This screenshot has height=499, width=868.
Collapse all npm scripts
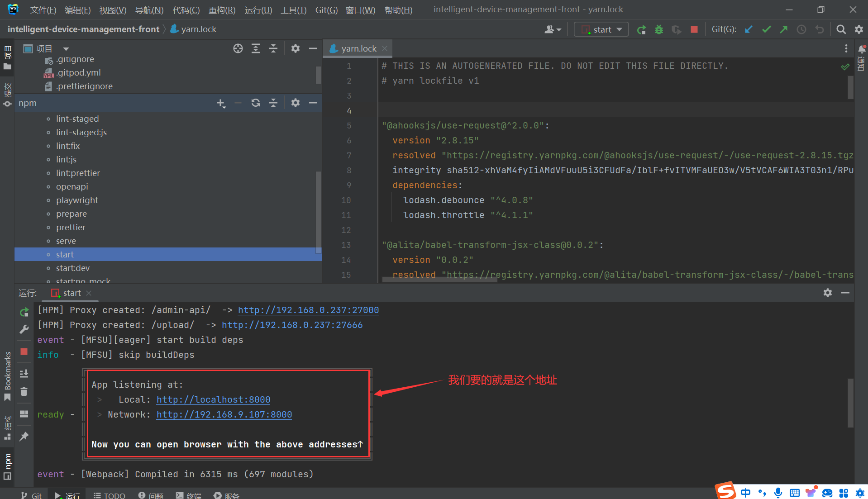(x=273, y=103)
